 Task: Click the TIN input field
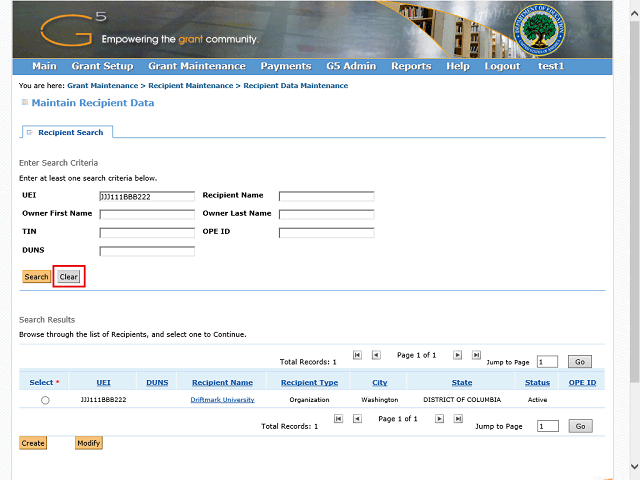[x=147, y=233]
